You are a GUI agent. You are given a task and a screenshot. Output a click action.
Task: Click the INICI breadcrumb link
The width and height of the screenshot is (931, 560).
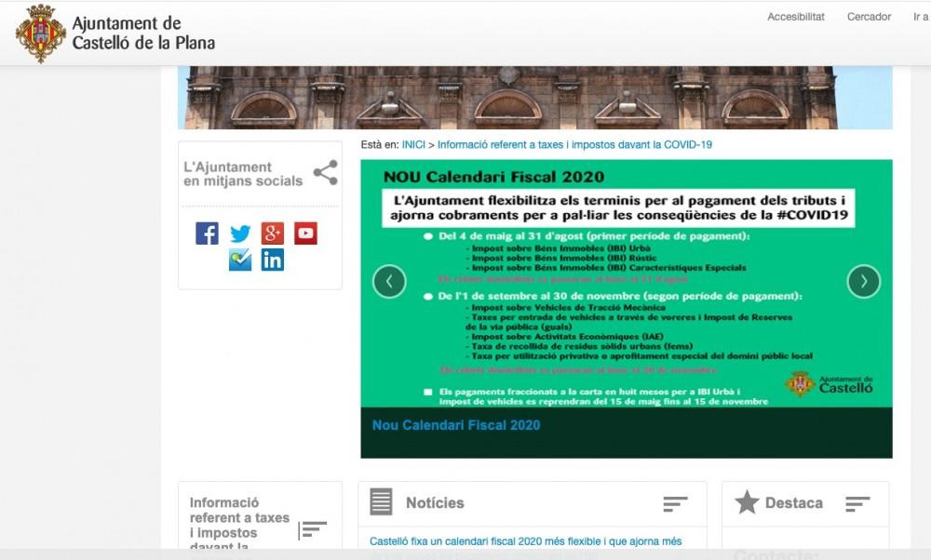point(413,145)
